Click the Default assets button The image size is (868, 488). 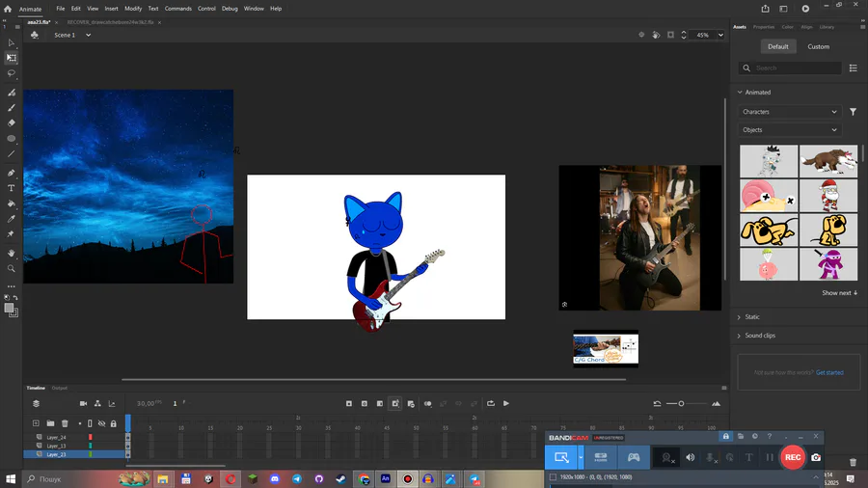click(x=777, y=46)
